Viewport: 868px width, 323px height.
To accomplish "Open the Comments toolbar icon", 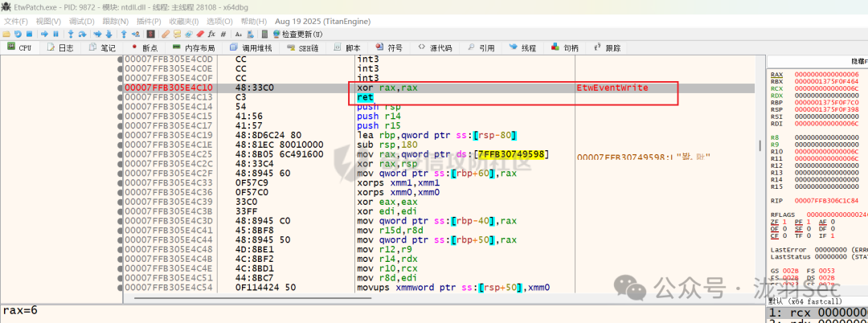I will (177, 35).
